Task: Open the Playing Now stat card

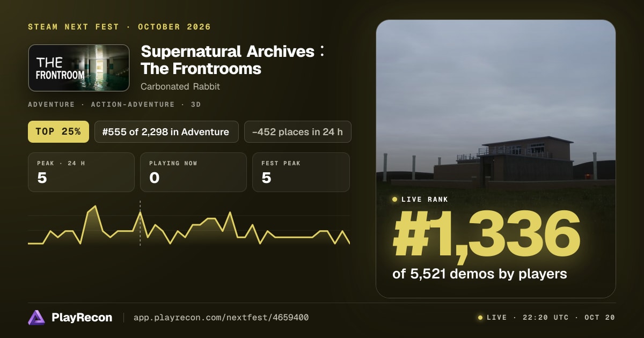Action: click(193, 172)
